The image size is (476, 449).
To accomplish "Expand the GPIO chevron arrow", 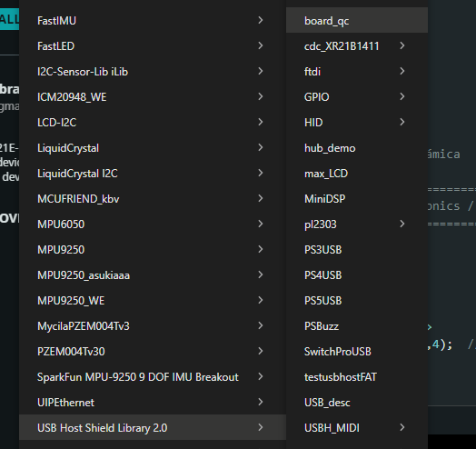I will click(x=402, y=96).
